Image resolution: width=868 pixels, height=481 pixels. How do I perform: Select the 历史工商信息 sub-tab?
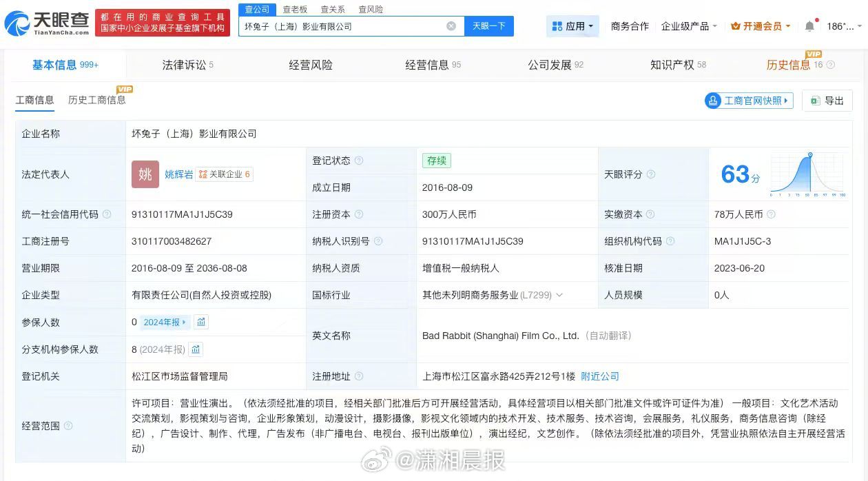click(96, 100)
